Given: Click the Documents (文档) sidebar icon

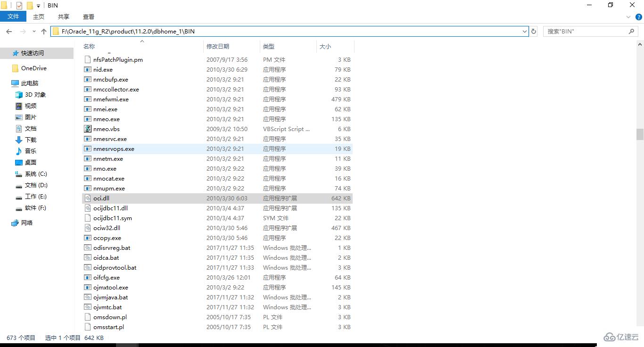Looking at the screenshot, I should click(19, 129).
